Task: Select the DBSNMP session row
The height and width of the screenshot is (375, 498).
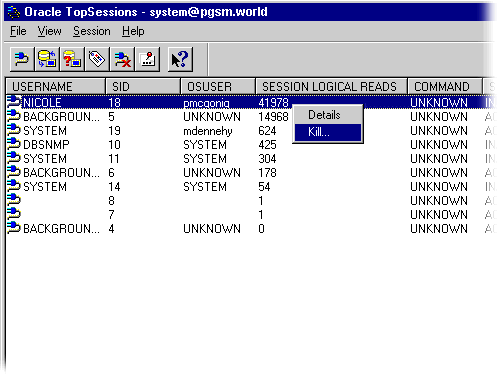Action: tap(251, 145)
